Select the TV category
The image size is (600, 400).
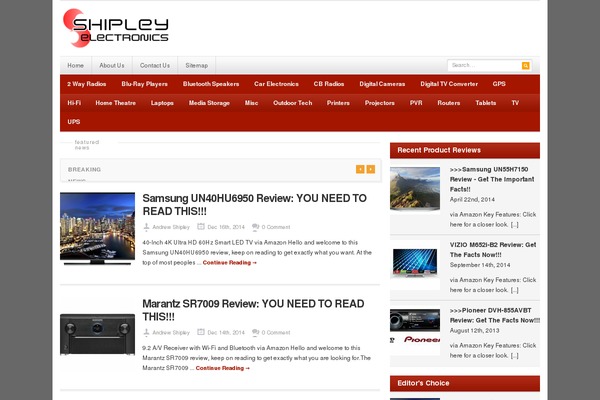point(515,103)
